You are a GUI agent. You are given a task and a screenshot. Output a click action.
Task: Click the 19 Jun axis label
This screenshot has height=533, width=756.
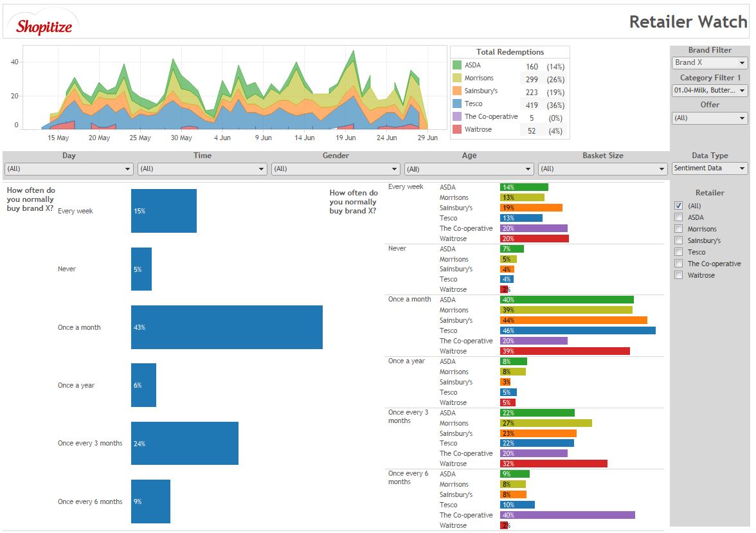click(346, 138)
